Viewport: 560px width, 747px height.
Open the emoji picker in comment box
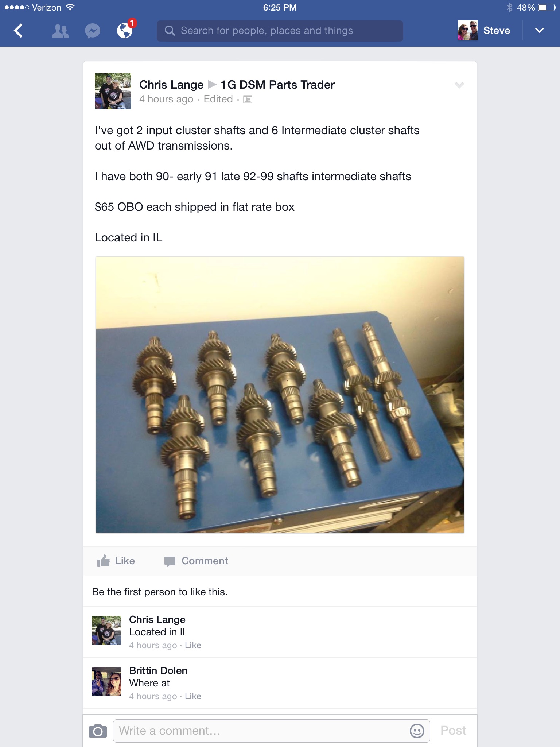click(x=417, y=731)
